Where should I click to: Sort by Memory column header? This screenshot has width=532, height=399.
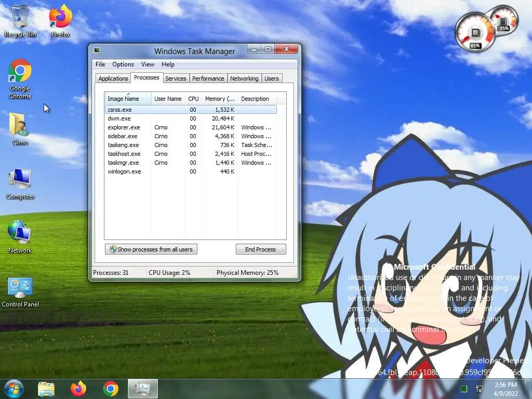click(220, 99)
